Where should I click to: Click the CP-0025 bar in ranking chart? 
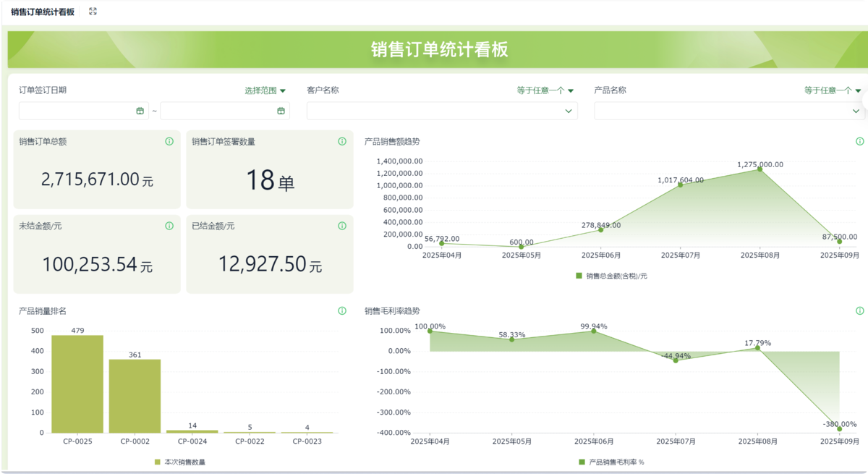pyautogui.click(x=77, y=384)
